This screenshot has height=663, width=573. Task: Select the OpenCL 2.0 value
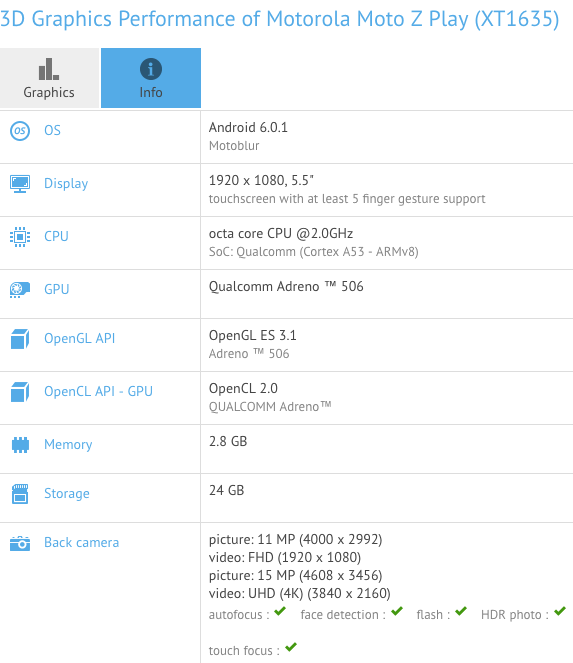point(243,388)
